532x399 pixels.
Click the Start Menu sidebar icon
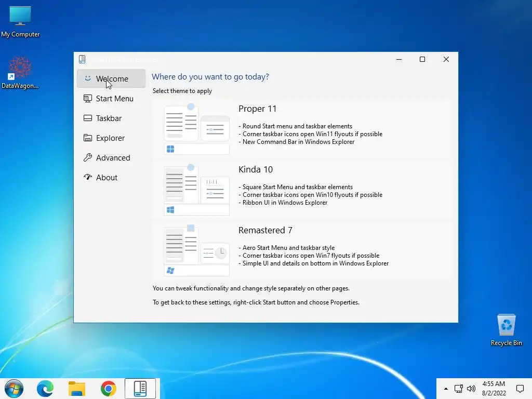(x=87, y=98)
